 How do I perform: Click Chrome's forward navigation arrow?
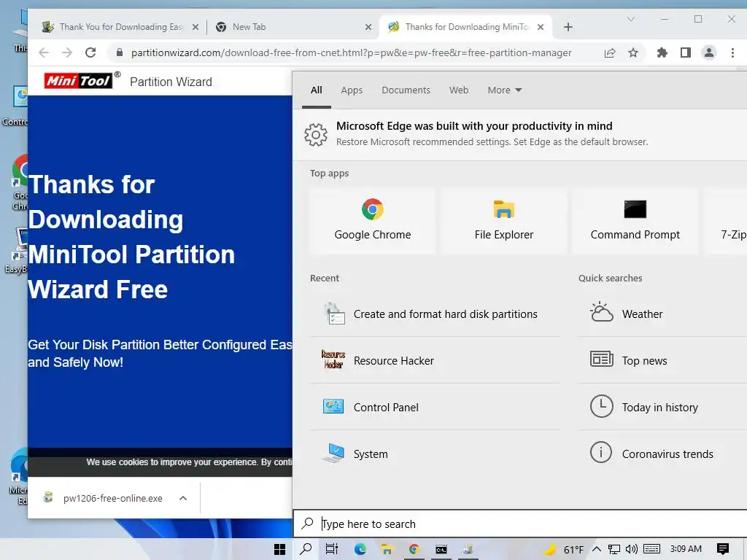[x=67, y=52]
